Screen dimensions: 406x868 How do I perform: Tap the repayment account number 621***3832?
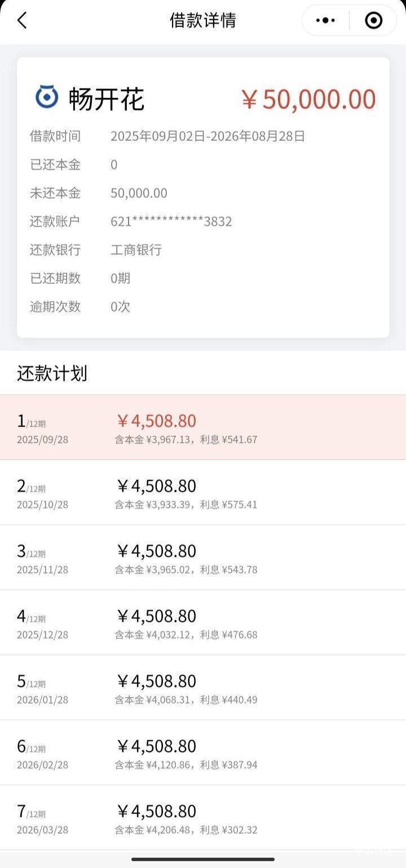171,221
